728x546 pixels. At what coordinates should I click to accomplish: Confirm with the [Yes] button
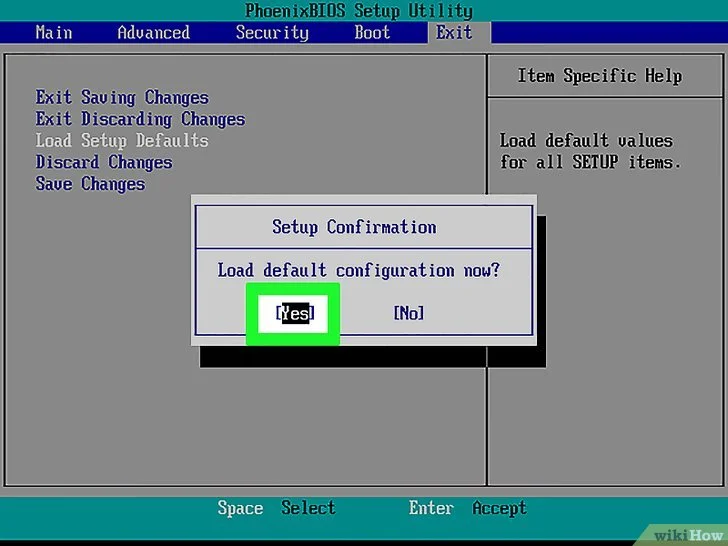(295, 313)
